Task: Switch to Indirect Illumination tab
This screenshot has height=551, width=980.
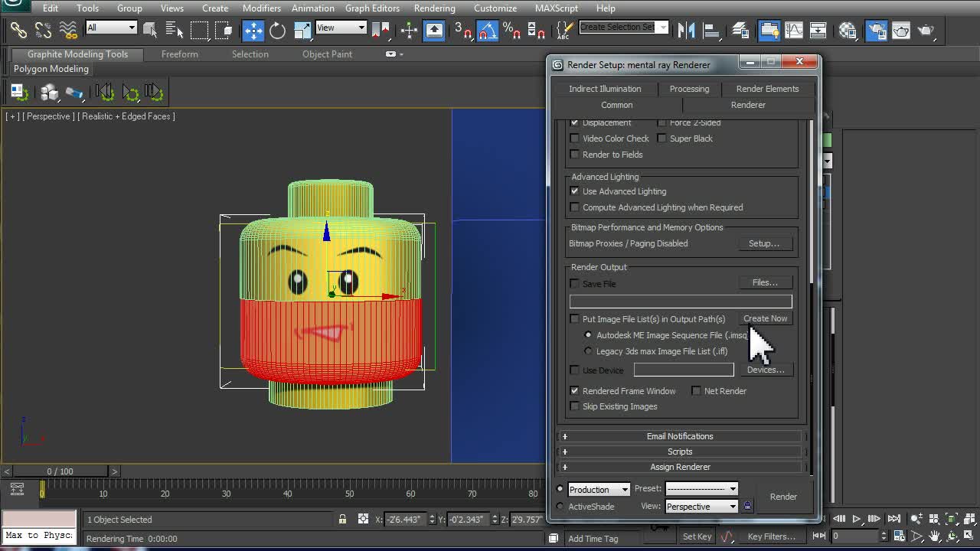Action: pos(605,89)
